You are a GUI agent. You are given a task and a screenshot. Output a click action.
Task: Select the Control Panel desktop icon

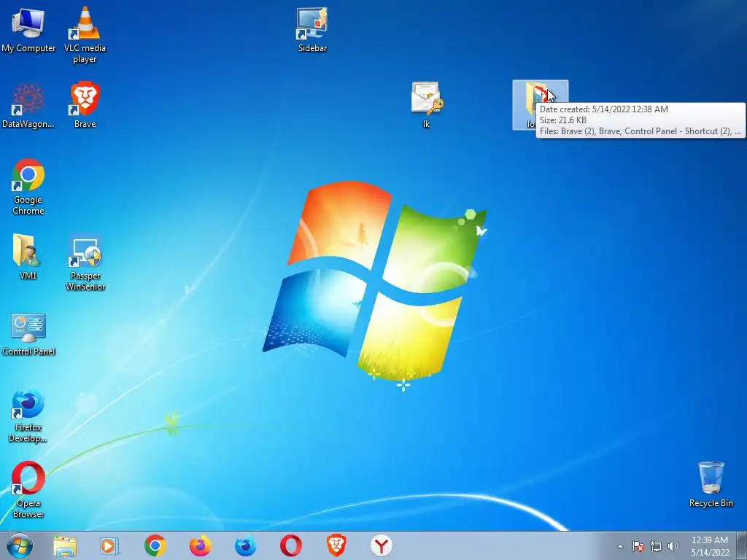pyautogui.click(x=28, y=334)
